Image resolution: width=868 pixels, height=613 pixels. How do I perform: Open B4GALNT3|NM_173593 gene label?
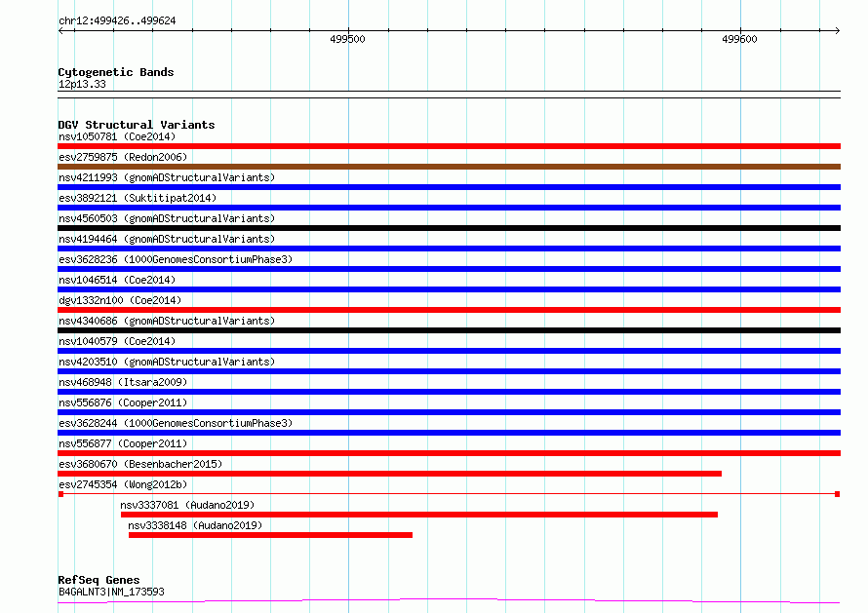point(111,592)
